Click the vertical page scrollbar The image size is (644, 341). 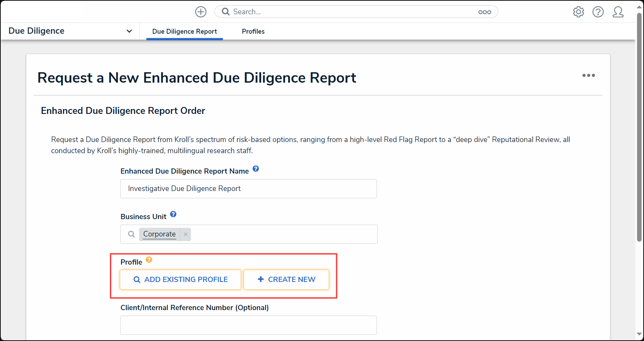click(x=639, y=127)
